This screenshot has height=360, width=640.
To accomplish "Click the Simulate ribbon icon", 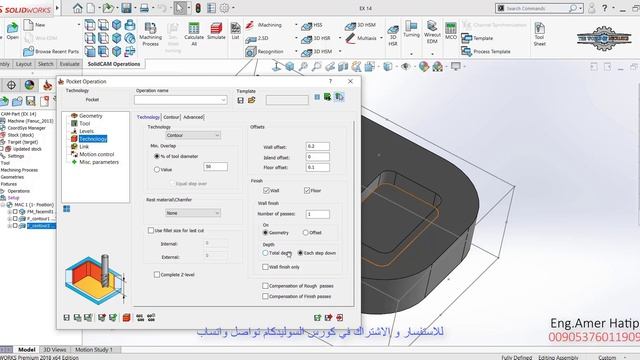I will (x=216, y=31).
